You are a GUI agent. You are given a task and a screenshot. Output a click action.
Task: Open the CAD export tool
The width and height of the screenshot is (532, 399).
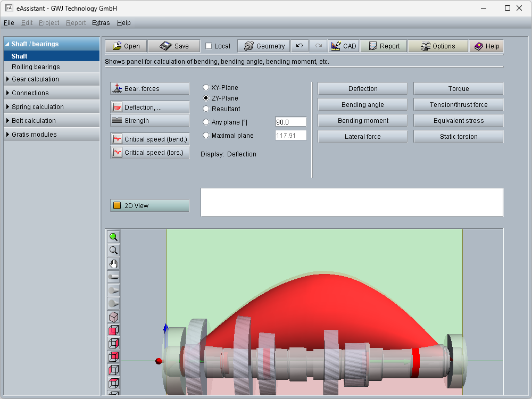(343, 46)
